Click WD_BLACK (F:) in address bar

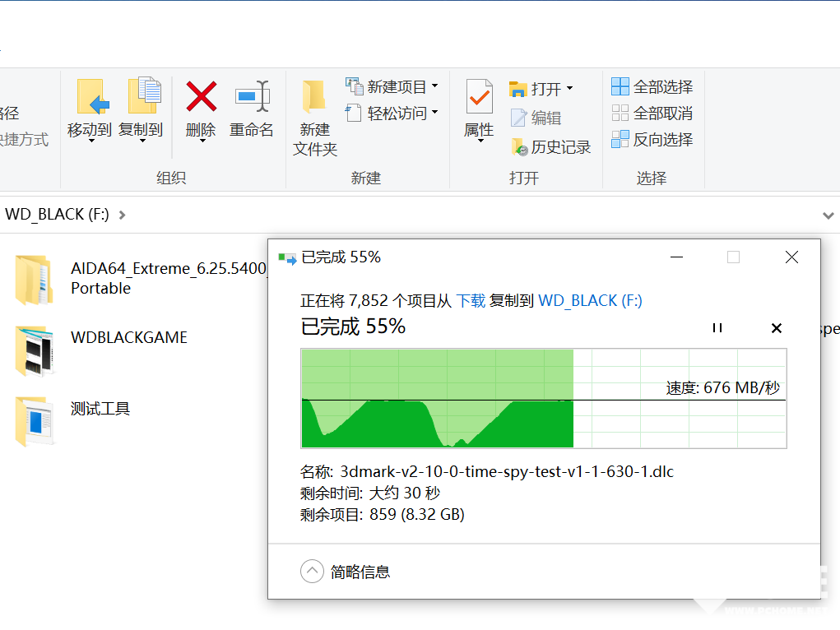click(58, 215)
